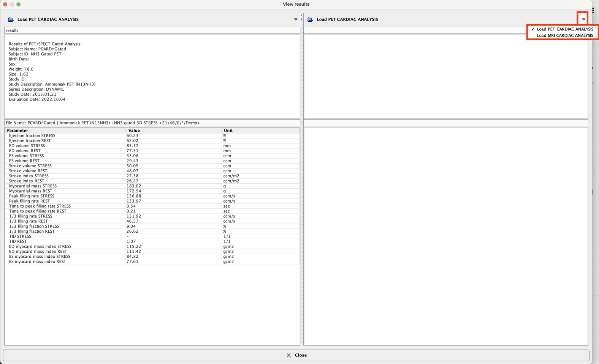
Task: Select the ES volume STRESS row
Action: point(152,156)
